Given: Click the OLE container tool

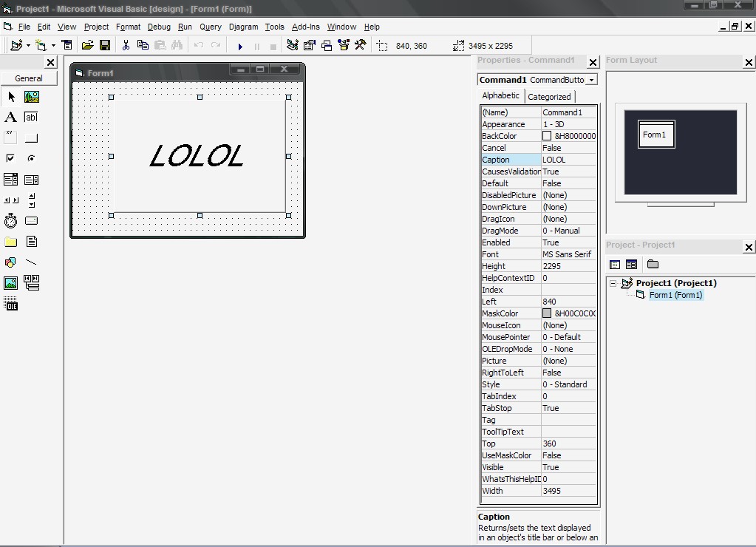Looking at the screenshot, I should point(10,304).
